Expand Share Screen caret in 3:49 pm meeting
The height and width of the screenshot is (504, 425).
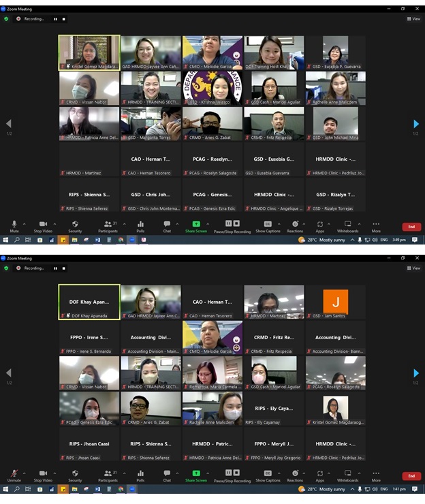208,224
